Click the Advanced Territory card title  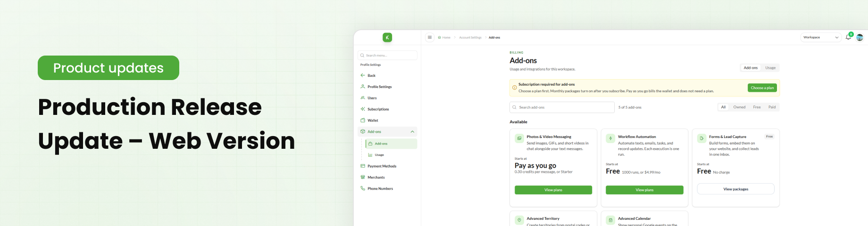pos(543,218)
